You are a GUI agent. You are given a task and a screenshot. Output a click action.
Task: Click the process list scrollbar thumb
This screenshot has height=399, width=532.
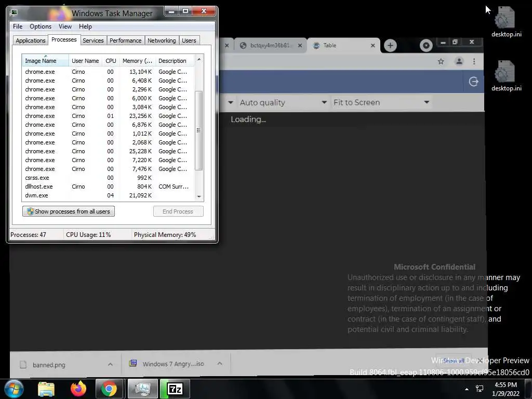coord(199,130)
